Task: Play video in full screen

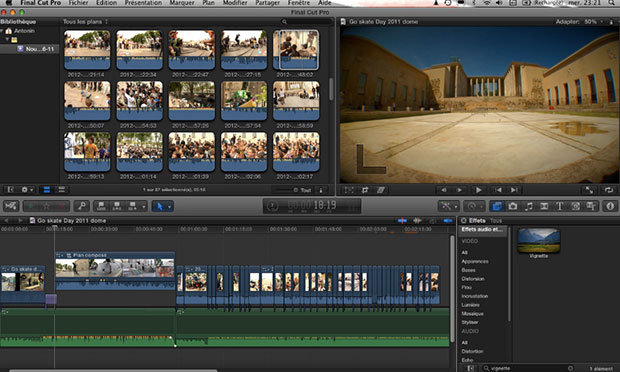Action: point(589,190)
